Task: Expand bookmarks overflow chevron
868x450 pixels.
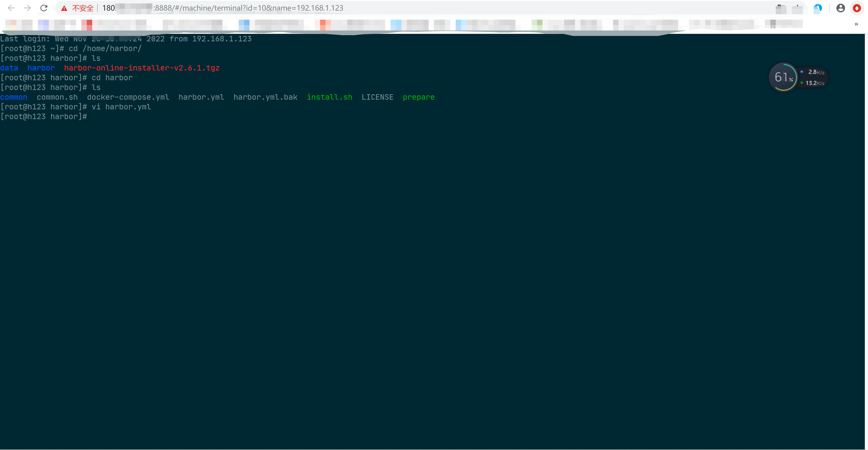Action: pos(856,24)
